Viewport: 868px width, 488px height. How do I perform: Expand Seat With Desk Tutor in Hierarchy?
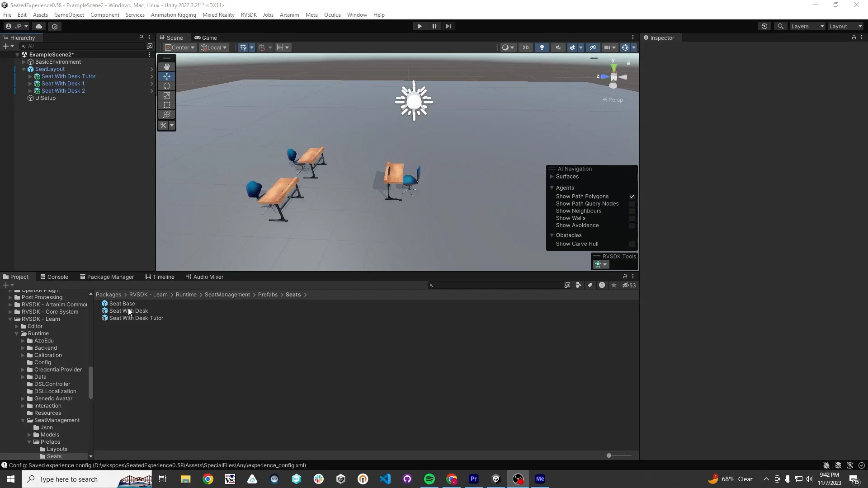pos(30,76)
